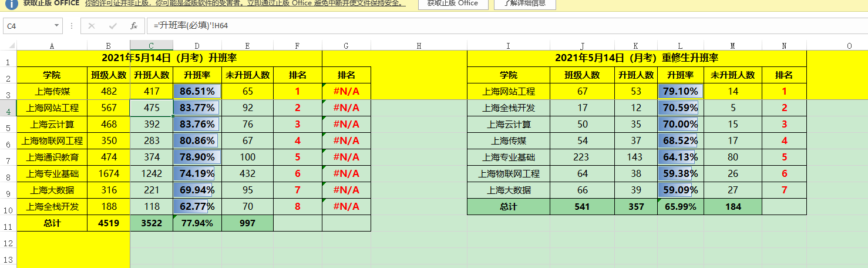Select cell A4 containing 上海网站工程
868x268 pixels.
pos(52,108)
